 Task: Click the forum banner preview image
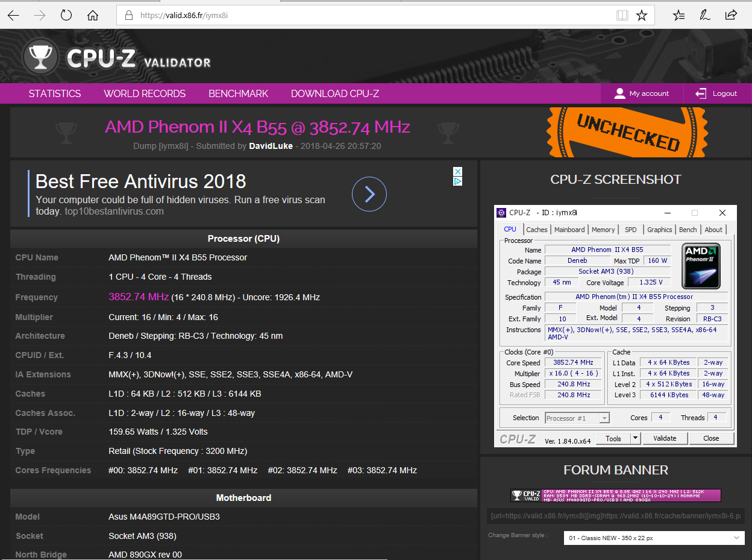616,496
